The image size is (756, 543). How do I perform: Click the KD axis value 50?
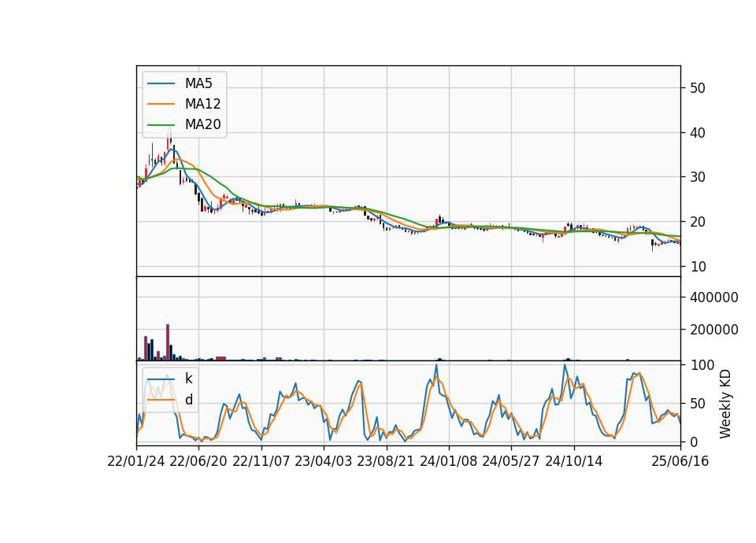(698, 404)
